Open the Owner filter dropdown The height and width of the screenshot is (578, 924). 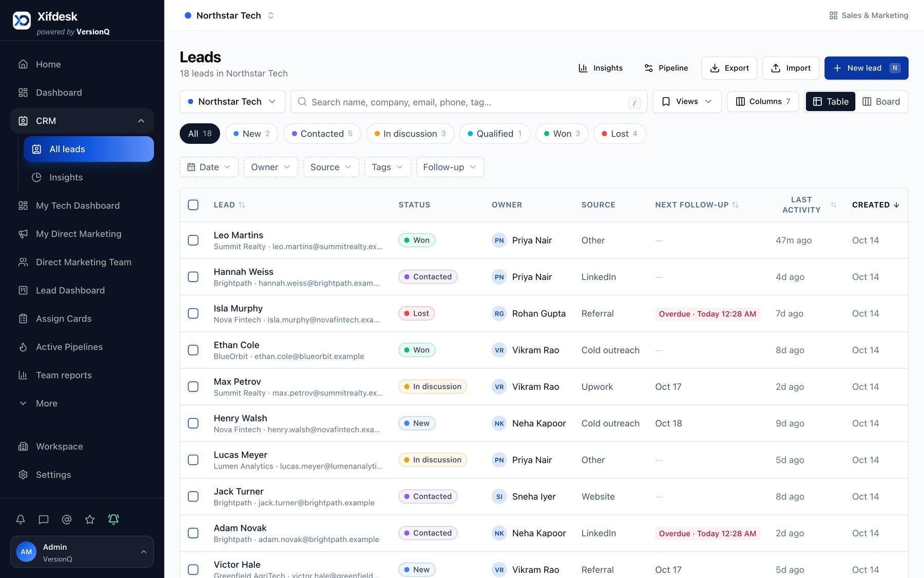[x=271, y=167]
